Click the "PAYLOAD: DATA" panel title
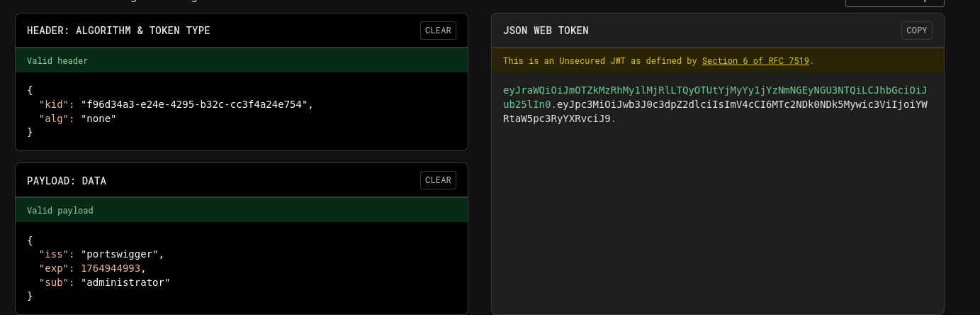980x315 pixels. coord(67,181)
